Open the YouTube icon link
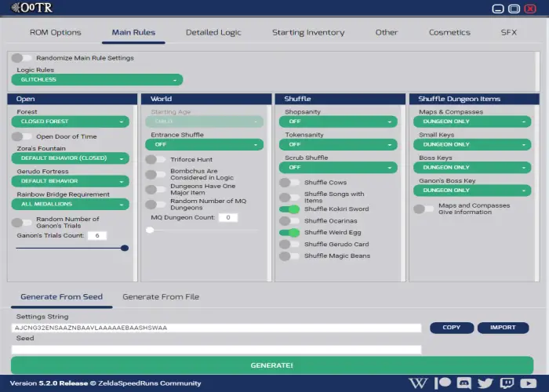Viewport: 549px width, 392px height. [529, 383]
